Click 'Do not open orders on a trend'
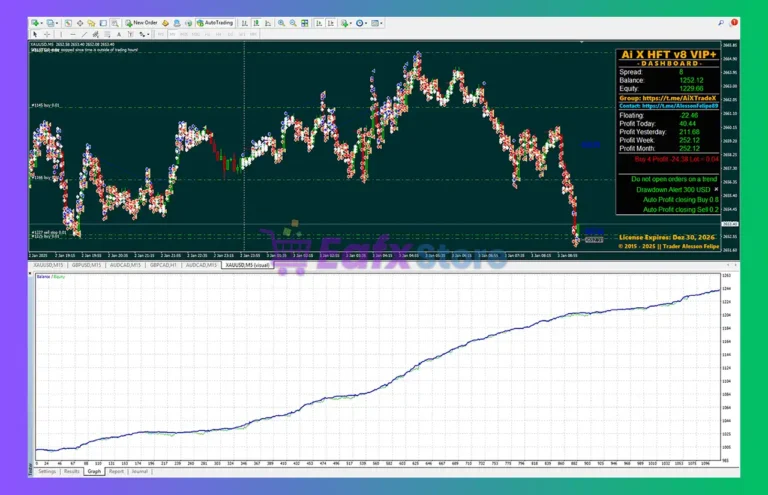Image resolution: width=768 pixels, height=495 pixels. (674, 179)
